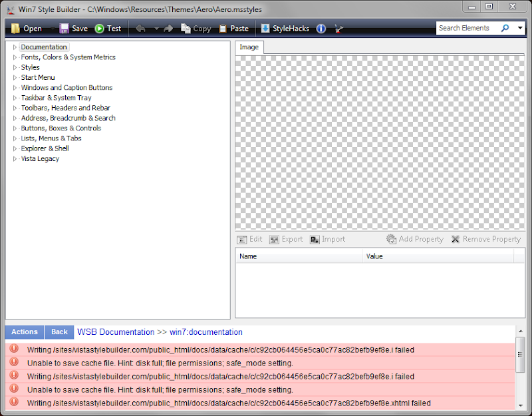Click the Open dropdown arrow
This screenshot has width=532, height=416.
[x=53, y=29]
